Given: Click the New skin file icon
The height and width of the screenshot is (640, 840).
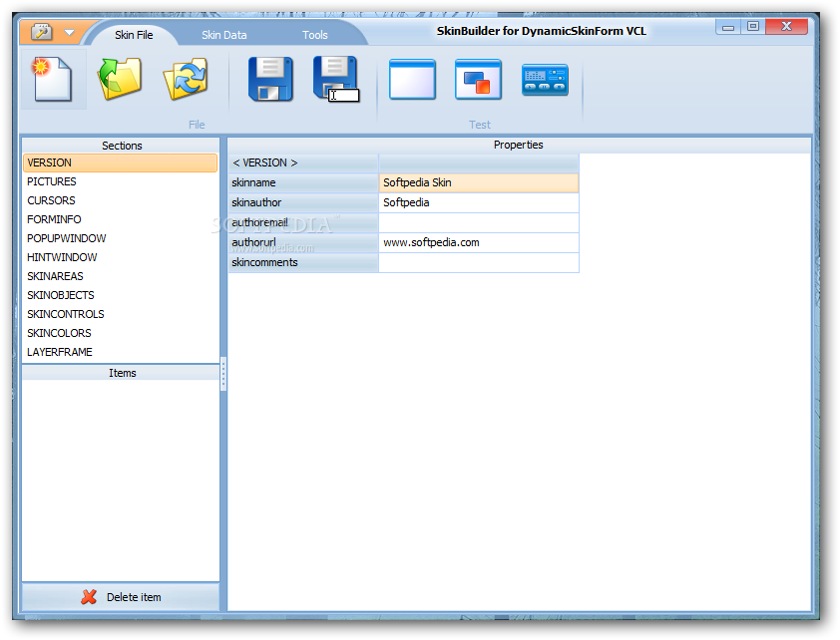Looking at the screenshot, I should coord(53,79).
